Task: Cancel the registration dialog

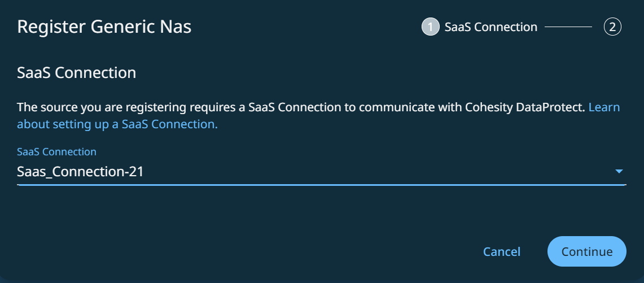Action: (502, 251)
